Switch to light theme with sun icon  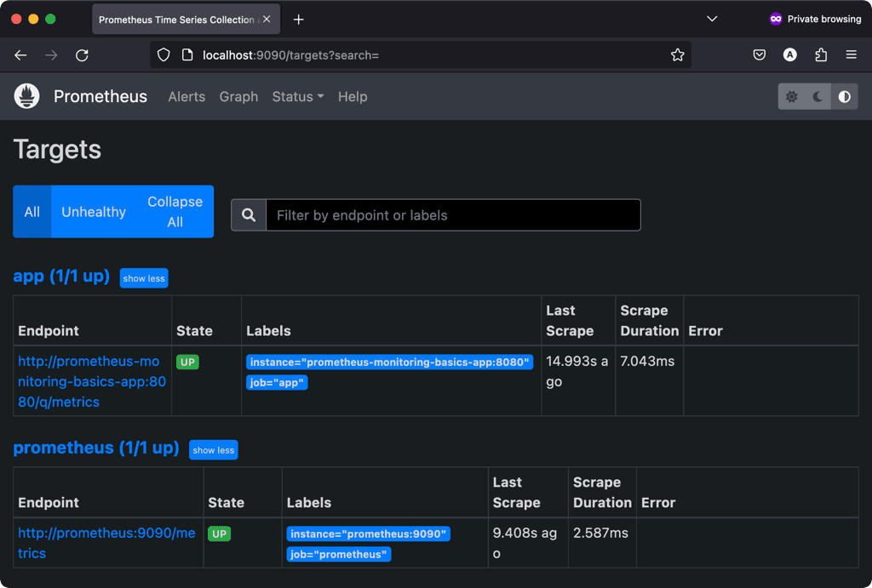791,97
